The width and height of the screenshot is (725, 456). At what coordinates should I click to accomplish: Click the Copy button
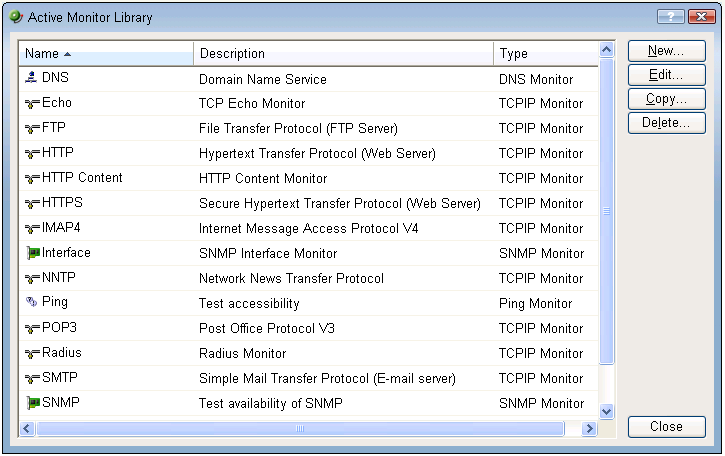[666, 99]
